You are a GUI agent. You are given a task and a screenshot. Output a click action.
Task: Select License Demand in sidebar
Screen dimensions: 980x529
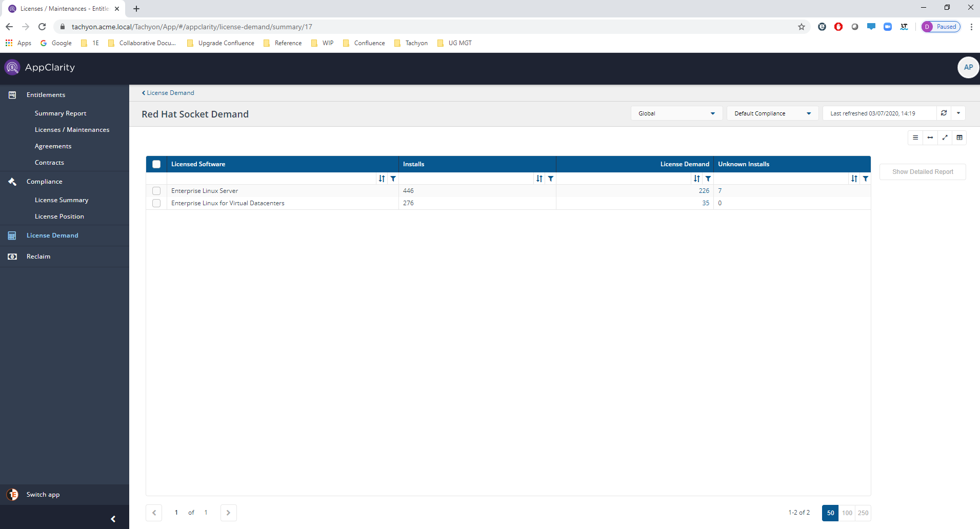(52, 236)
